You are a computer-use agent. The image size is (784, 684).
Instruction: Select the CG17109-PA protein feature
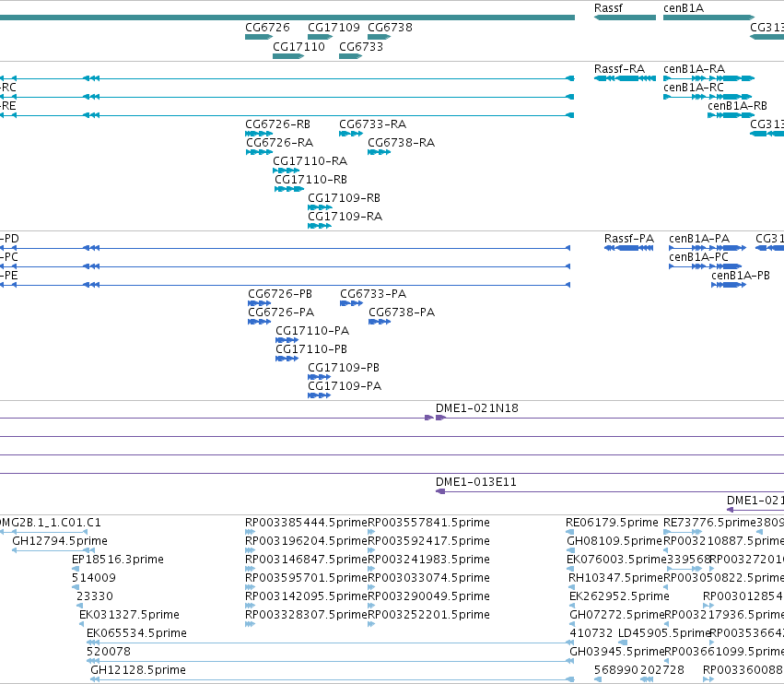coord(320,395)
